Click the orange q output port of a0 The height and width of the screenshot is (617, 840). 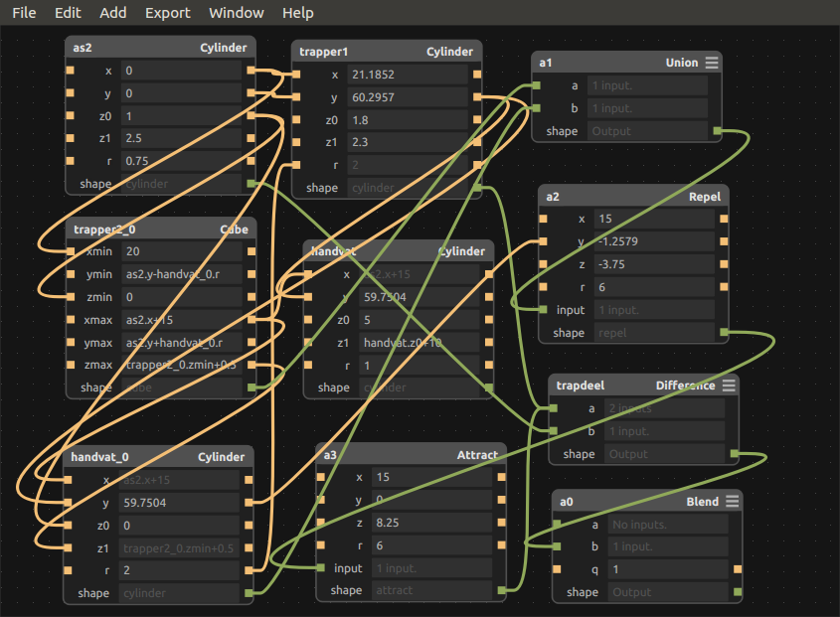[x=738, y=568]
